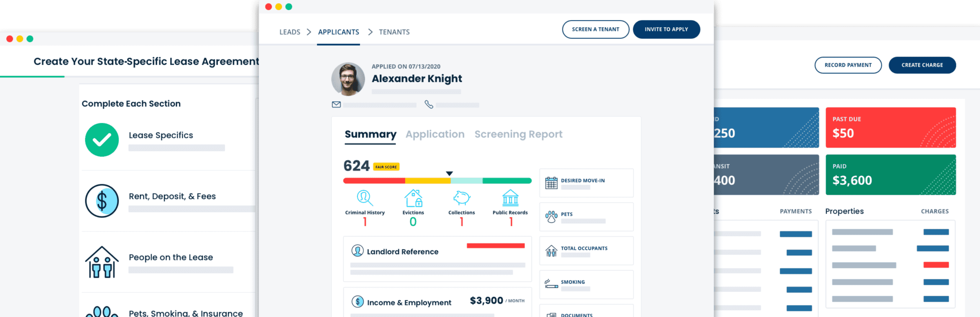Click the 624 credit score number

coord(356,166)
